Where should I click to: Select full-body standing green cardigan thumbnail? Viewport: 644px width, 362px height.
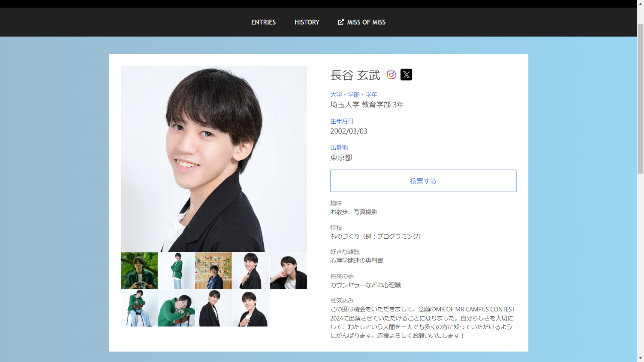pyautogui.click(x=176, y=271)
